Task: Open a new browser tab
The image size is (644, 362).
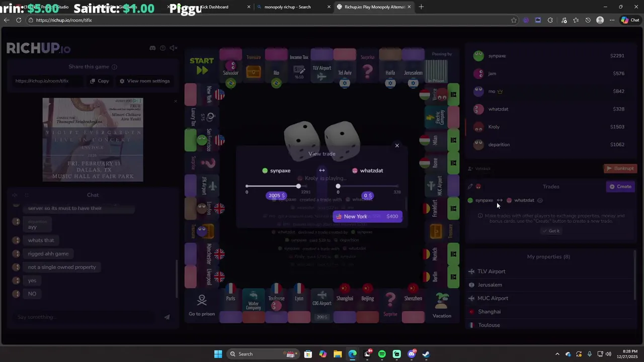Action: tap(421, 7)
